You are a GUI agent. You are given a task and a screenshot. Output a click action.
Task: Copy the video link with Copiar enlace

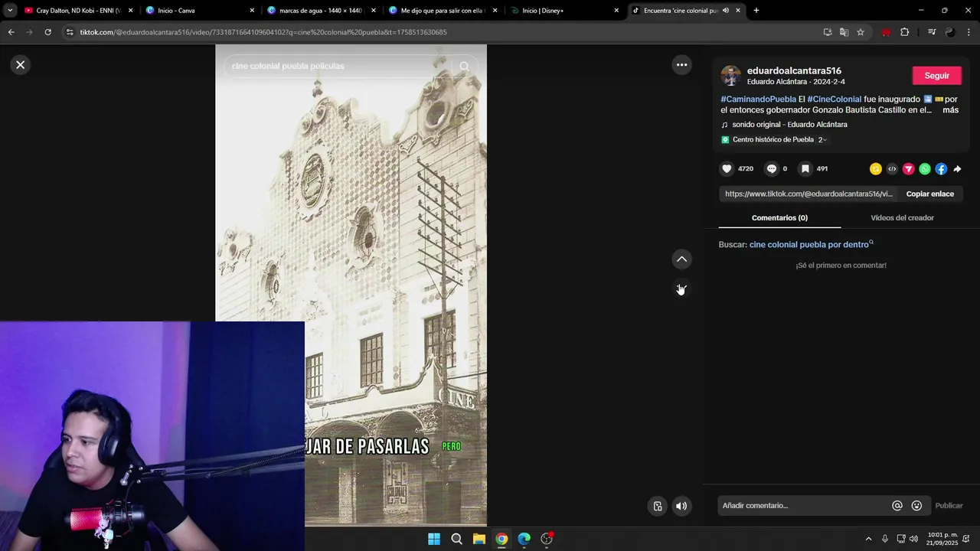point(929,194)
